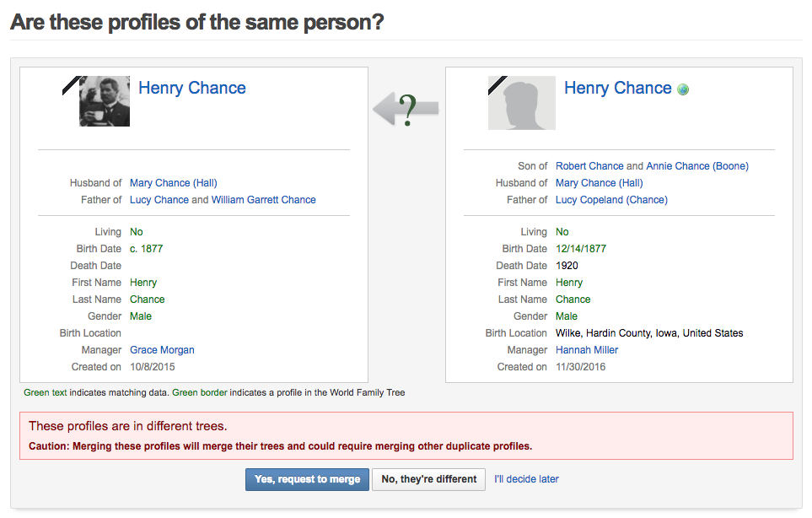
Task: Click 'Yes, request to merge' button
Action: tap(307, 479)
